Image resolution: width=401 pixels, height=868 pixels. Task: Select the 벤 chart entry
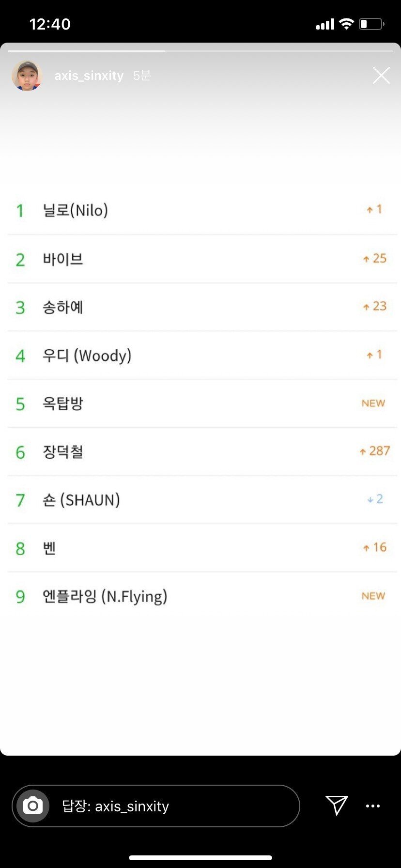tap(49, 548)
